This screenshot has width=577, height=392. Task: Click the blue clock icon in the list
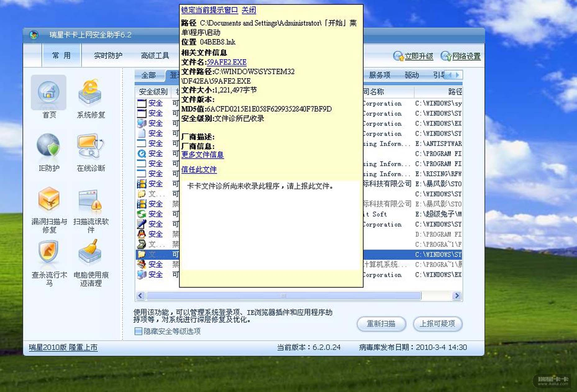coord(141,153)
